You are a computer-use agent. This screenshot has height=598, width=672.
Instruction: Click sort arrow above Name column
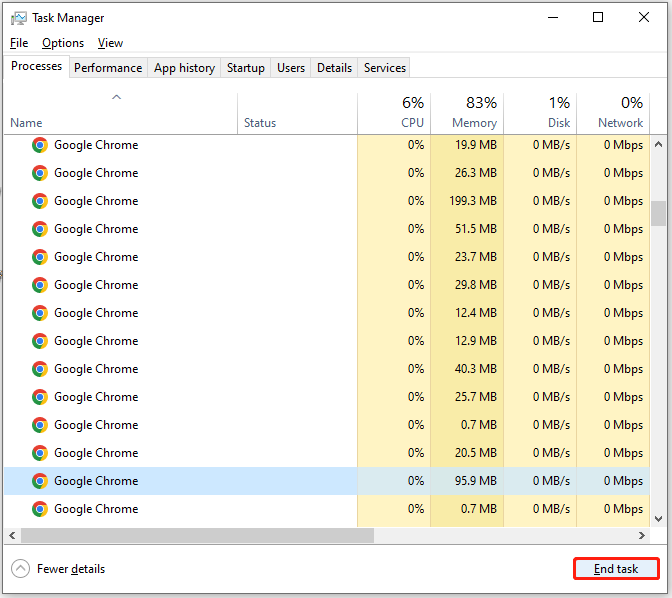[117, 97]
